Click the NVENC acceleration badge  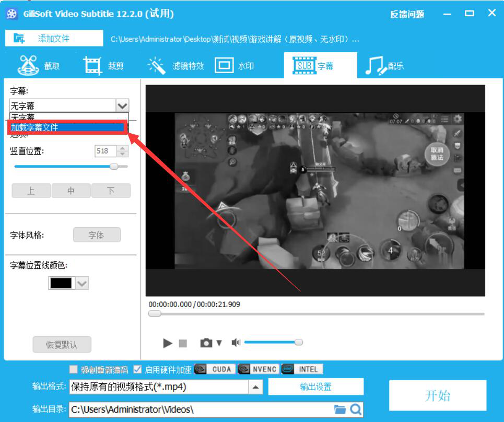coord(259,369)
